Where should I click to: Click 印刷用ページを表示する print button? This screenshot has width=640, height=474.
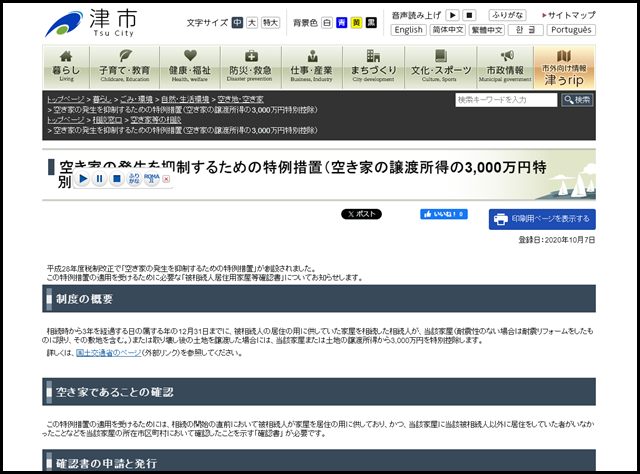(x=542, y=219)
